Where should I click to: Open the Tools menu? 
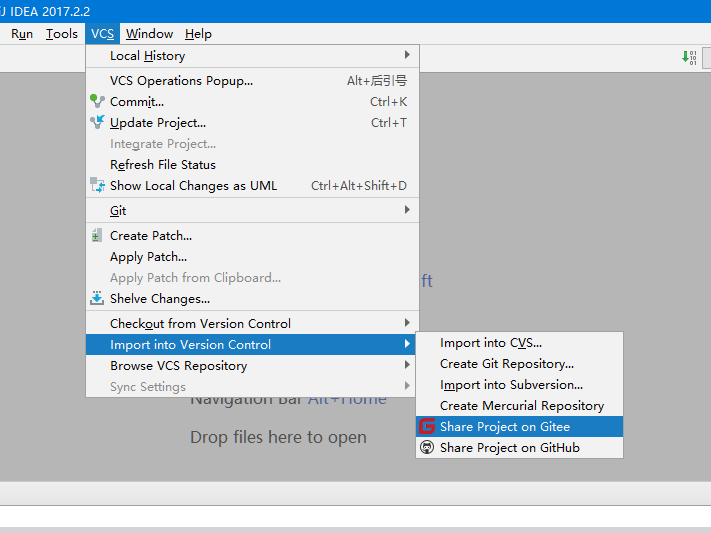point(62,34)
